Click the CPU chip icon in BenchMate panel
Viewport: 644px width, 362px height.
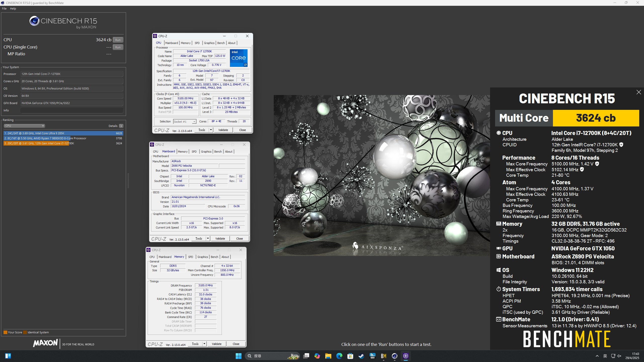(499, 133)
